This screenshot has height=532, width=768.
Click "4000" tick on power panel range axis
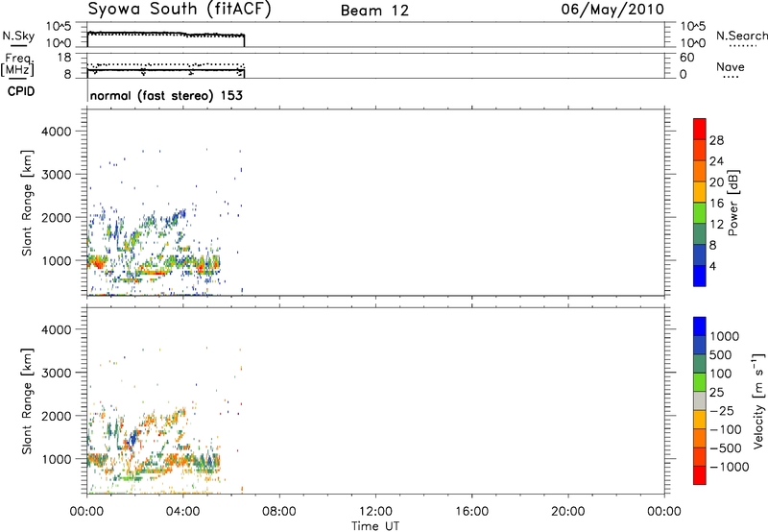[57, 132]
